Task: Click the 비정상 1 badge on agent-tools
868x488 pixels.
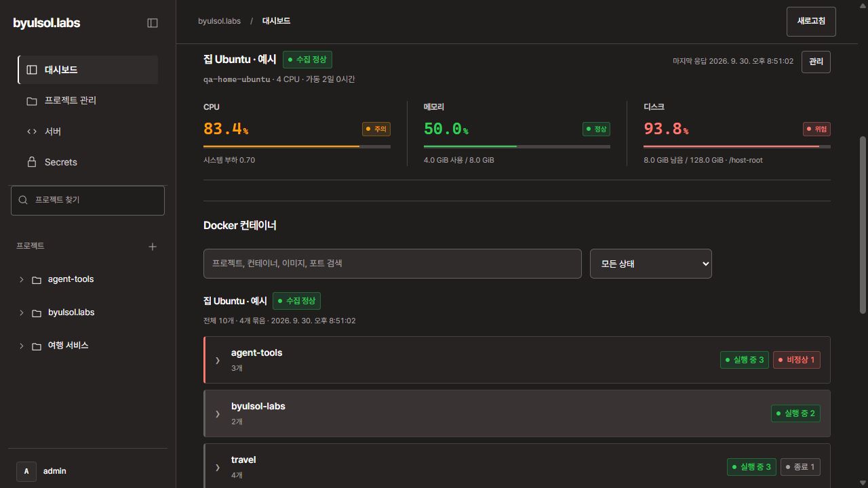Action: (x=797, y=360)
